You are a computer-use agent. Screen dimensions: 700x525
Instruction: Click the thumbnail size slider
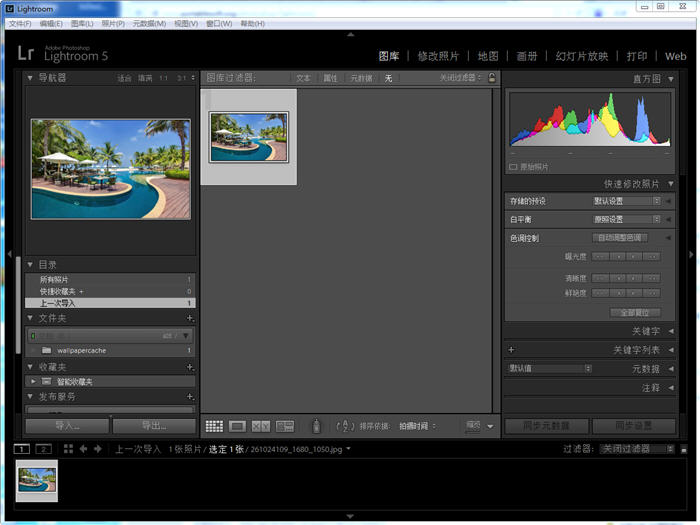click(472, 426)
